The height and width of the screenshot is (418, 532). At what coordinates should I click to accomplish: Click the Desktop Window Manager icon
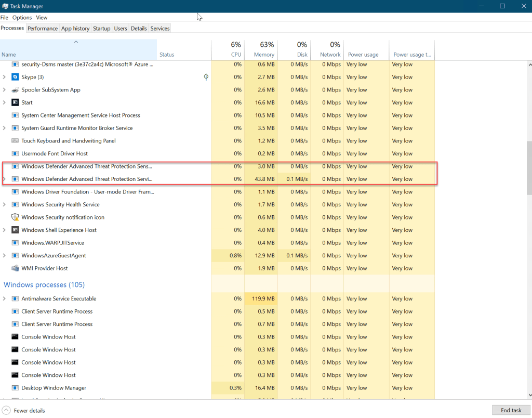pyautogui.click(x=15, y=388)
